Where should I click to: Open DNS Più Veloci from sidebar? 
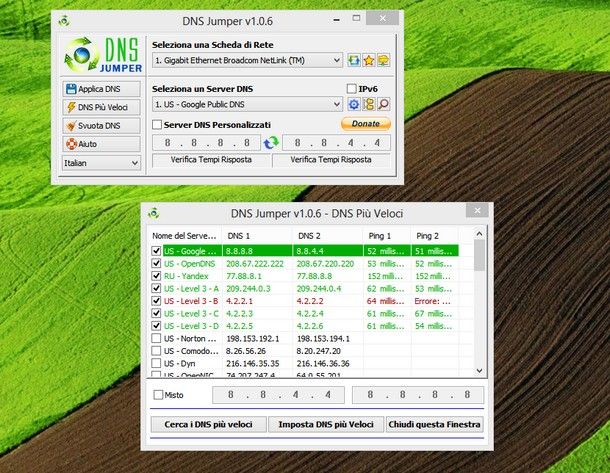coord(102,107)
